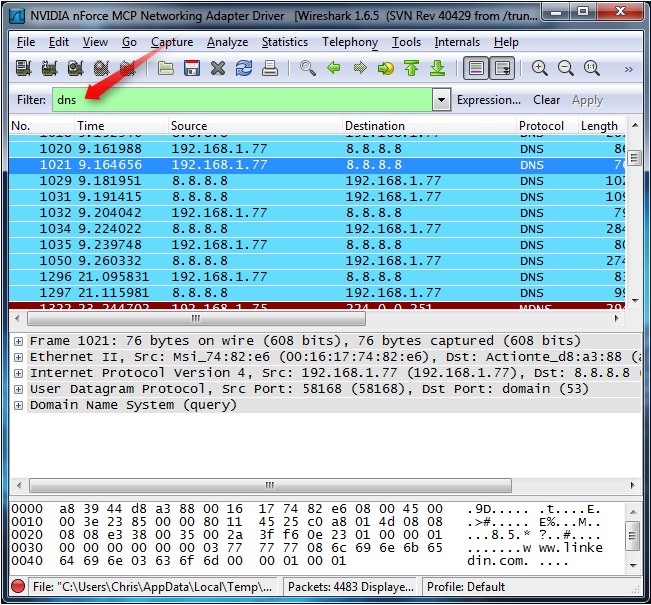The height and width of the screenshot is (605, 651).
Task: Expand the Domain Name System (query) row
Action: [x=18, y=405]
